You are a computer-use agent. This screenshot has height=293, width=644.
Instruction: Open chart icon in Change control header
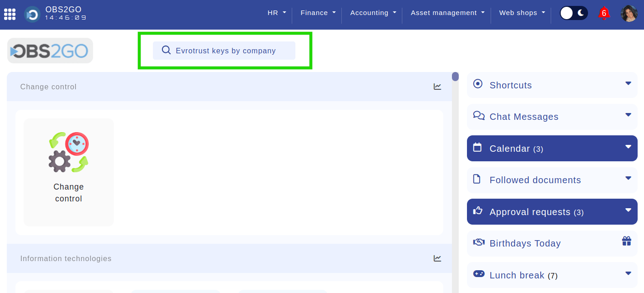(437, 87)
